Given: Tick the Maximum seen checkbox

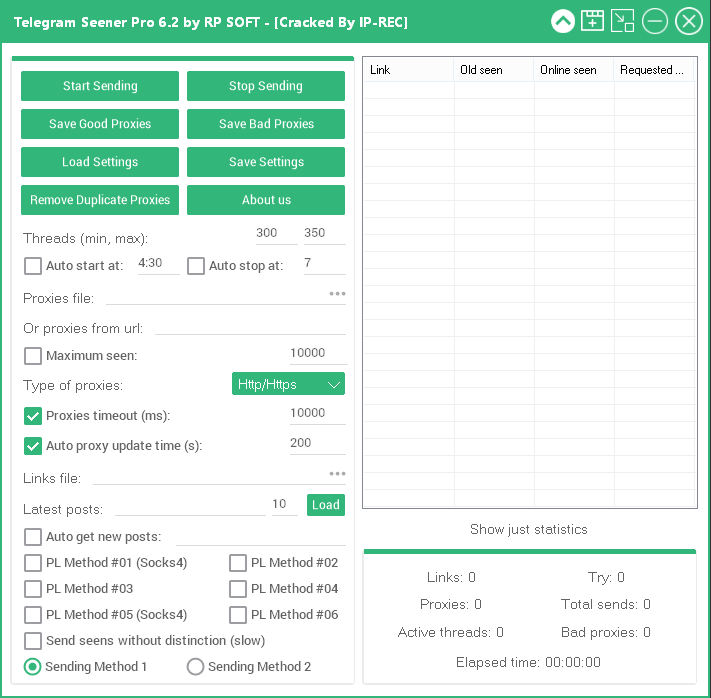Looking at the screenshot, I should pyautogui.click(x=33, y=356).
